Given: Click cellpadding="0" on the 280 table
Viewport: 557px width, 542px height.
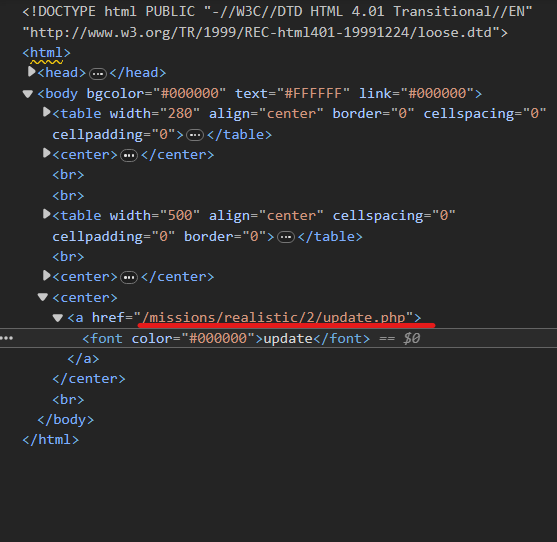Looking at the screenshot, I should coord(114,135).
